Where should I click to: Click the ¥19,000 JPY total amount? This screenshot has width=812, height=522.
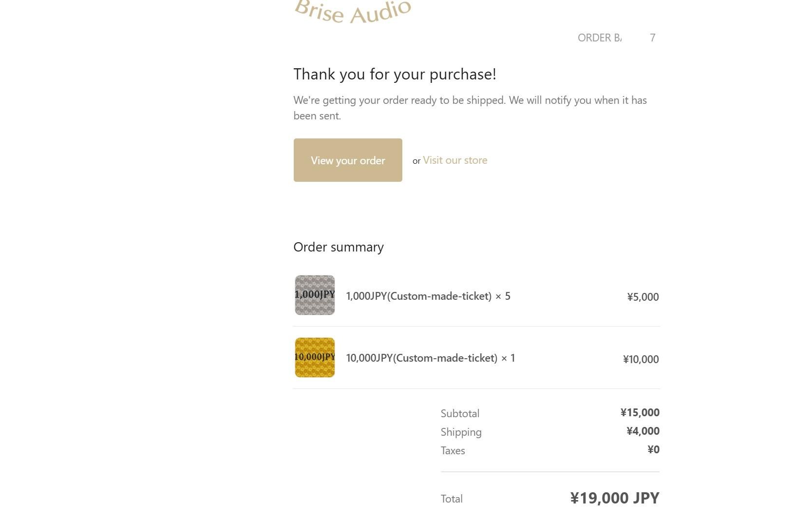615,498
